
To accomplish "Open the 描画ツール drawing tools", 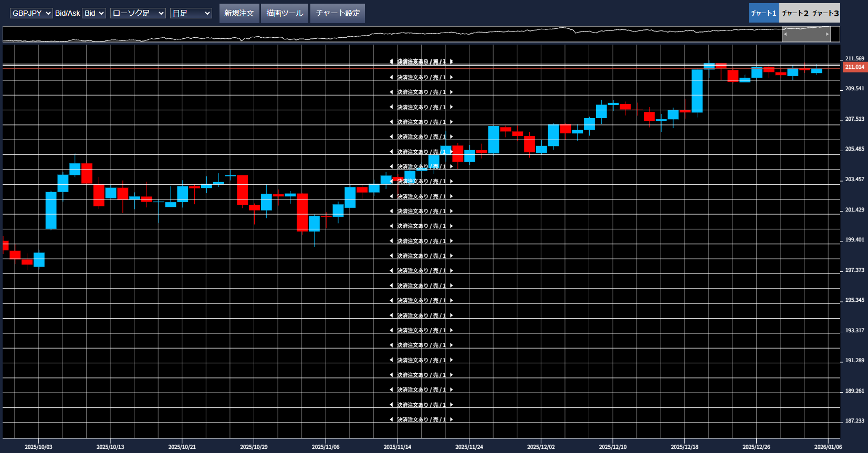I will click(285, 13).
